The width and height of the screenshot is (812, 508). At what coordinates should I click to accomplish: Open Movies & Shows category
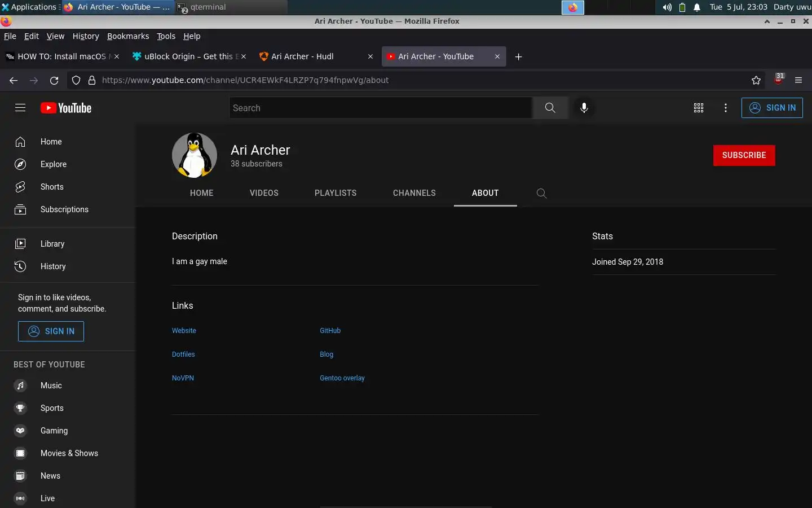[68, 453]
